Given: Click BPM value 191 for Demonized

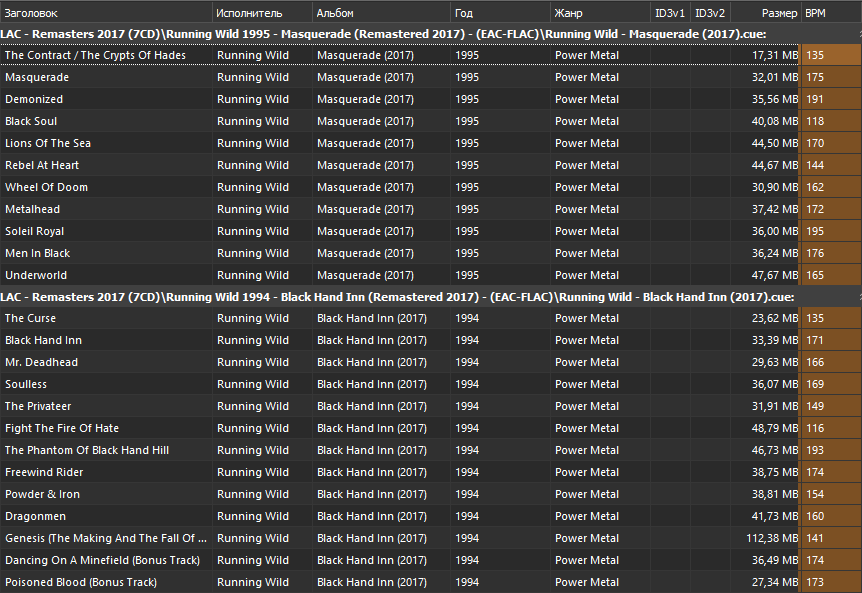Looking at the screenshot, I should tap(815, 99).
